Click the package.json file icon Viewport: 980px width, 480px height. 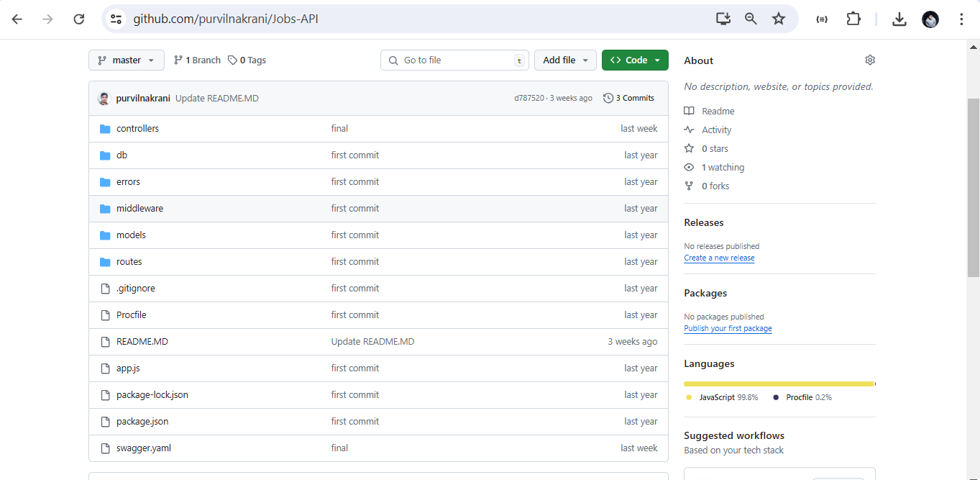[105, 422]
